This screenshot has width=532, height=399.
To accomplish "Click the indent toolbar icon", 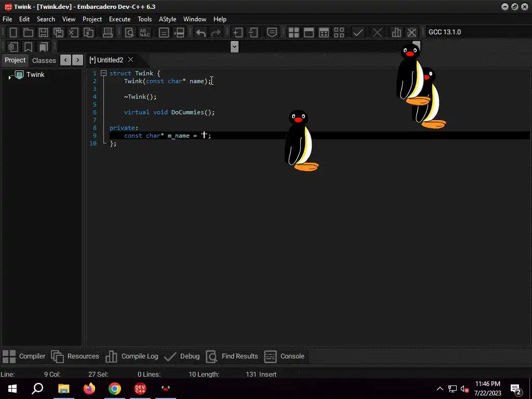I will (238, 33).
